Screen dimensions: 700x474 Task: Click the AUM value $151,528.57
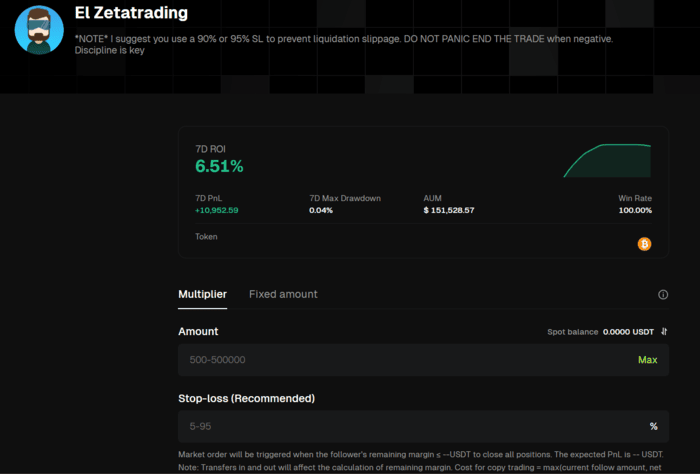coord(448,210)
